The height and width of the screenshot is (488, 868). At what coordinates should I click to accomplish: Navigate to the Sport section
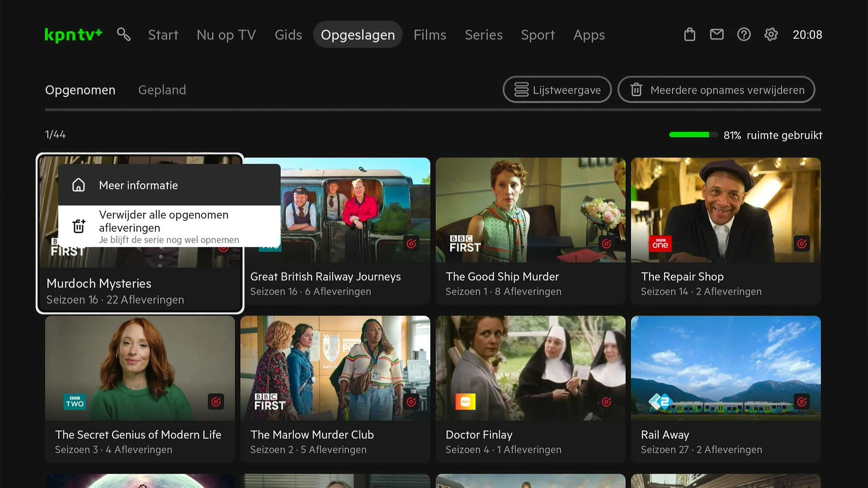(x=538, y=35)
